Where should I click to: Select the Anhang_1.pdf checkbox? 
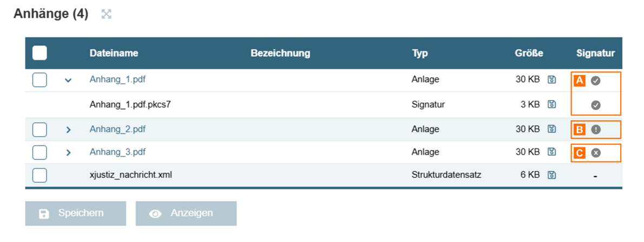click(x=40, y=80)
